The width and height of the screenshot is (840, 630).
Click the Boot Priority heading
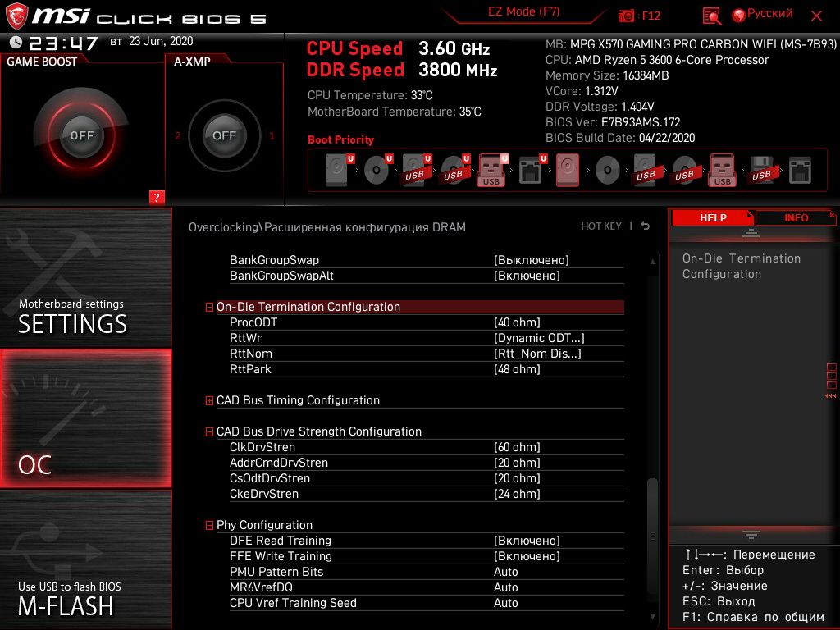tap(340, 139)
